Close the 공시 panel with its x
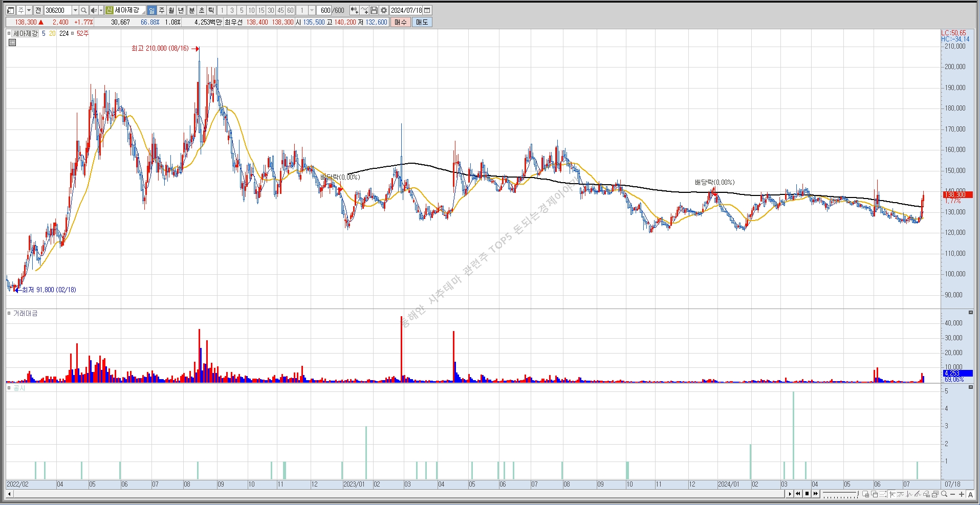 coord(971,387)
